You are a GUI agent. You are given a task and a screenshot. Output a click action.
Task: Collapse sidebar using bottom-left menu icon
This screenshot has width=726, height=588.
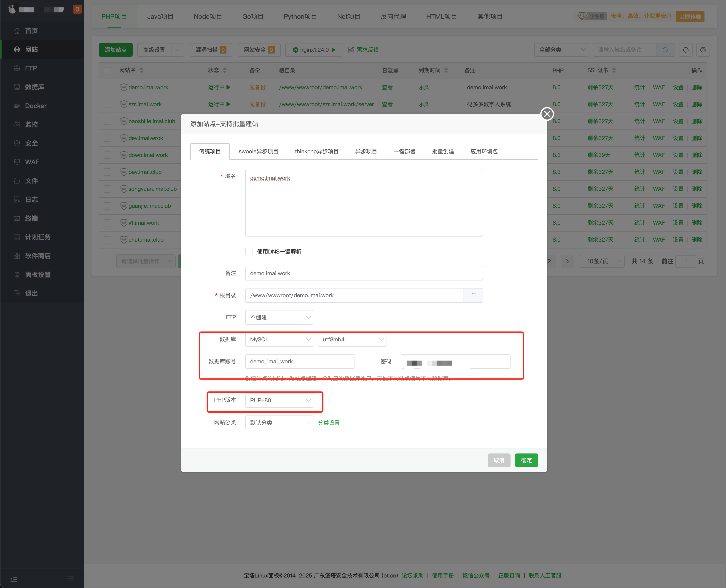(x=13, y=578)
